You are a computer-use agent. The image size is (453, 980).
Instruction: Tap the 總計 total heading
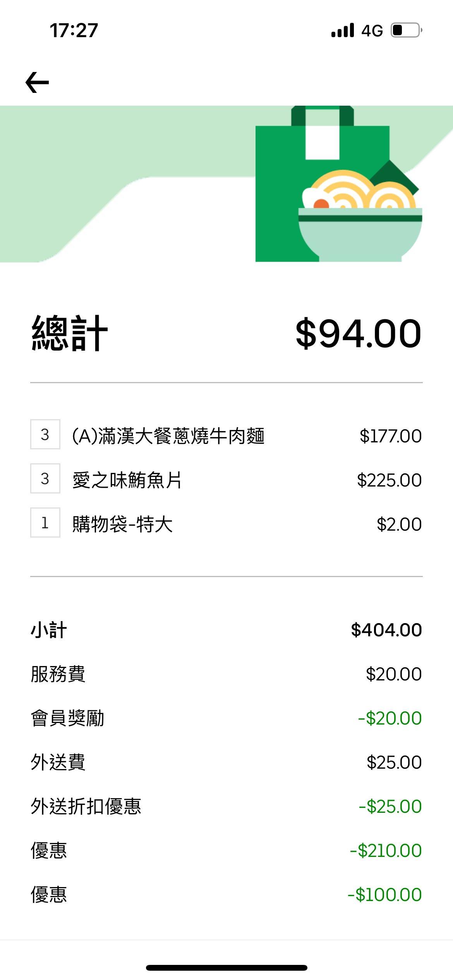[70, 333]
